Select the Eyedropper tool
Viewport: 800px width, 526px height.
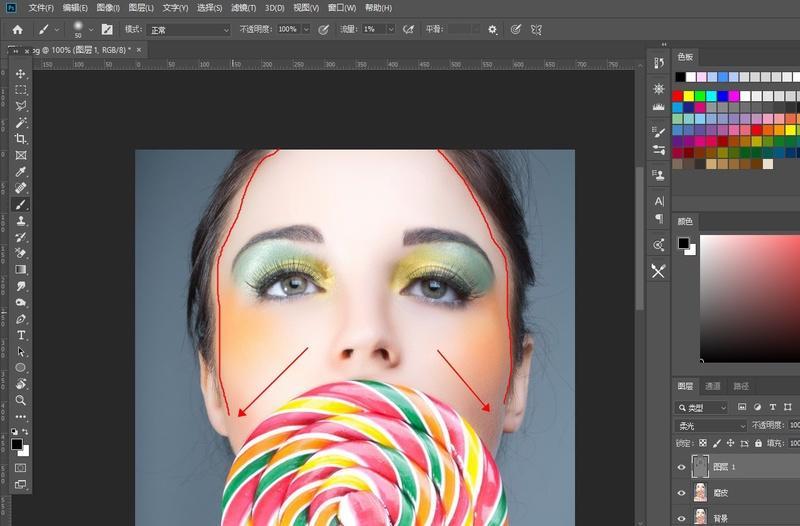point(20,171)
